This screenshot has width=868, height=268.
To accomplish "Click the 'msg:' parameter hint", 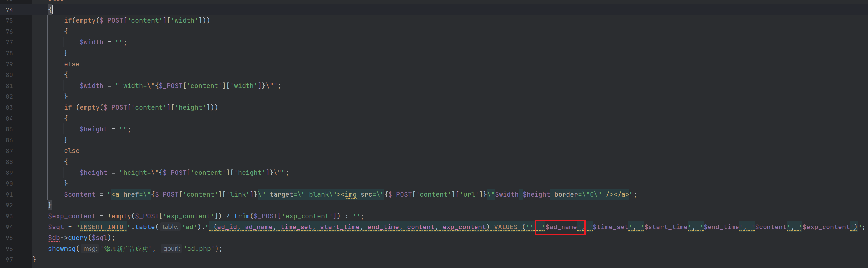I will (90, 249).
